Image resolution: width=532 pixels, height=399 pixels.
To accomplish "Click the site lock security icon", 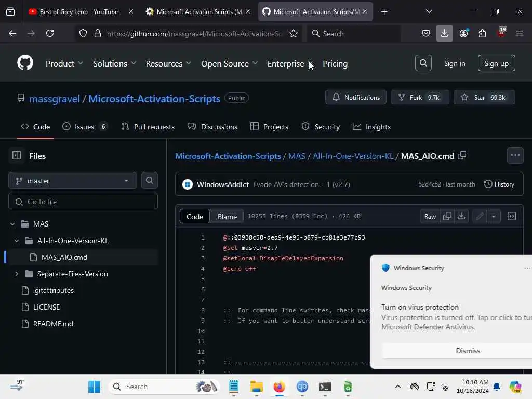I will click(98, 33).
